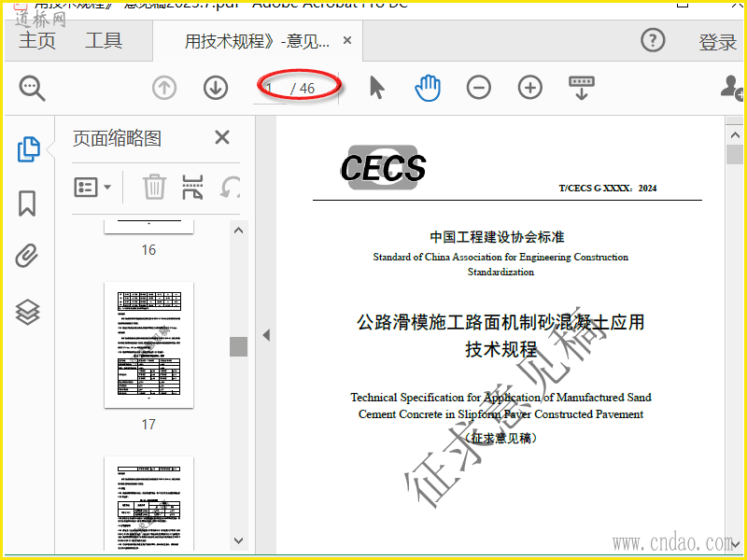The height and width of the screenshot is (560, 747).
Task: Go to next page with down arrow
Action: click(x=216, y=88)
